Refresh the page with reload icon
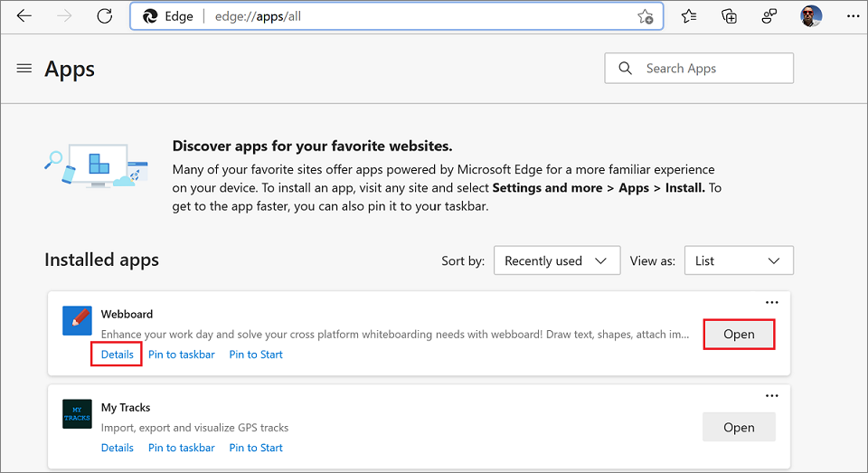Image resolution: width=868 pixels, height=473 pixels. [x=105, y=16]
